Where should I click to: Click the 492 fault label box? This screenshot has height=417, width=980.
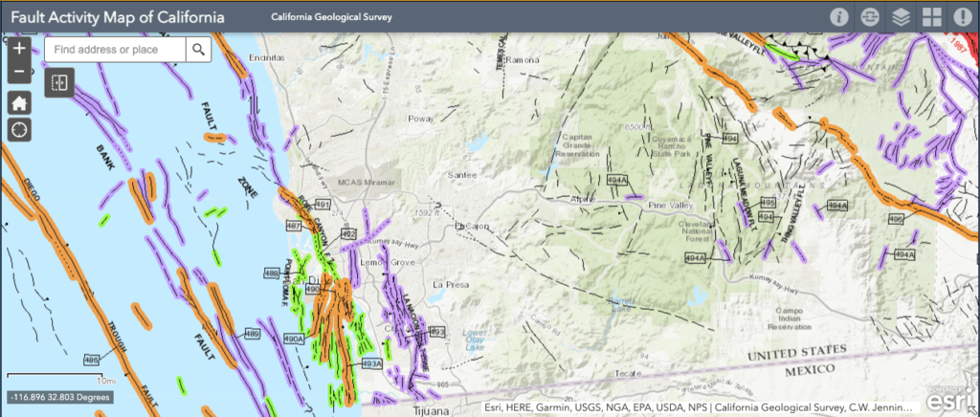[x=348, y=234]
